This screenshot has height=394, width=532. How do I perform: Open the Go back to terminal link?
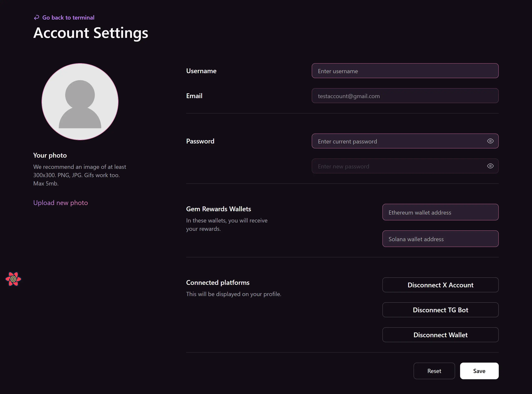(68, 17)
